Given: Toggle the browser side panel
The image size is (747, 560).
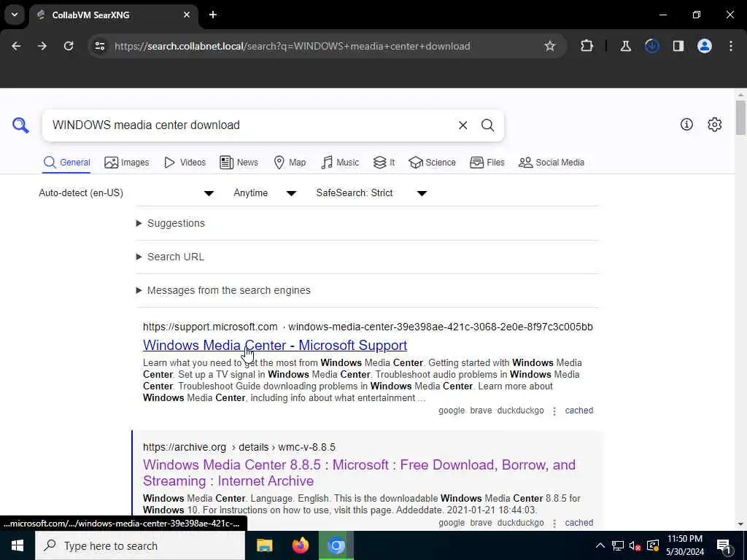Looking at the screenshot, I should pos(678,46).
